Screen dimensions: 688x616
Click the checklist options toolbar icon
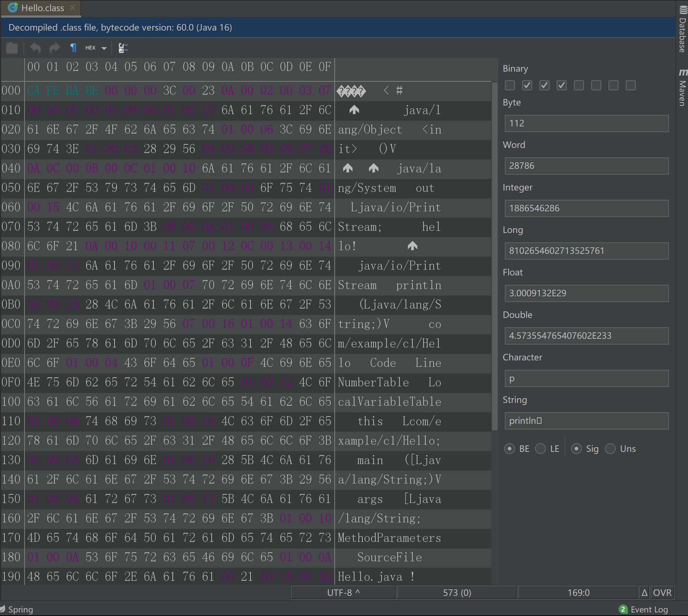123,48
